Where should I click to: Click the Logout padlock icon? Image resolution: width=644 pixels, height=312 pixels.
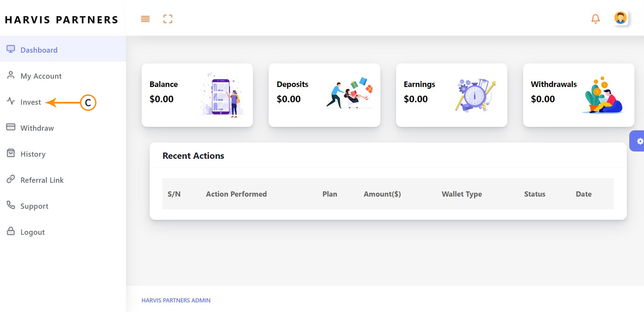click(x=11, y=231)
